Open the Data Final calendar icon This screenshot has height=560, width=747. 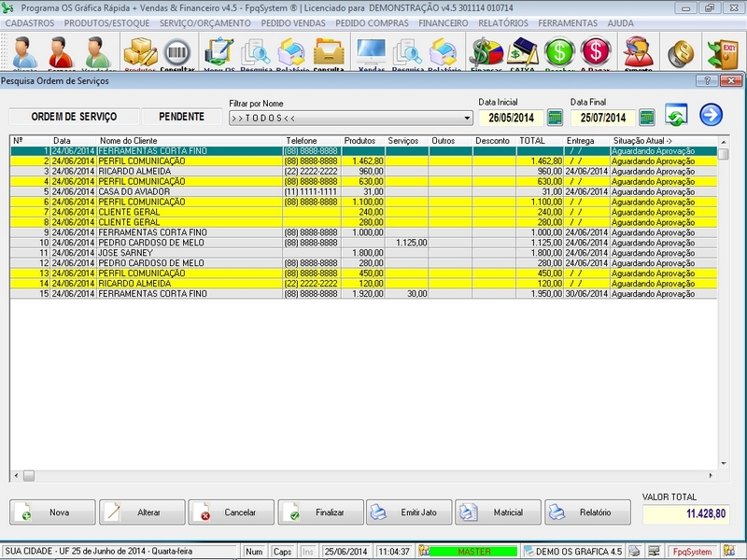click(x=646, y=118)
